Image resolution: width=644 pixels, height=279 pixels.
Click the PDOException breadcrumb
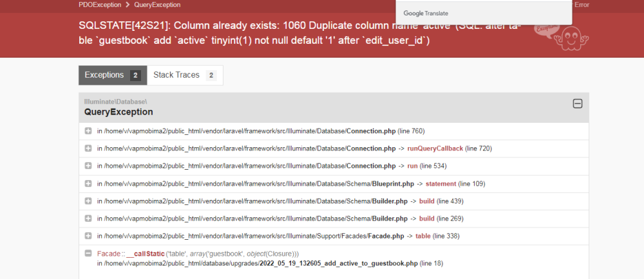pyautogui.click(x=100, y=4)
